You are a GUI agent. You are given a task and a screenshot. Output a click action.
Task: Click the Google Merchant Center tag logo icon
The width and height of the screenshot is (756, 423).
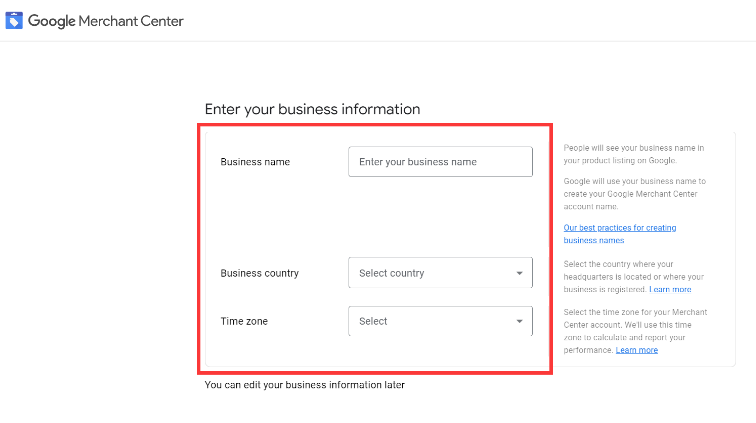point(14,21)
